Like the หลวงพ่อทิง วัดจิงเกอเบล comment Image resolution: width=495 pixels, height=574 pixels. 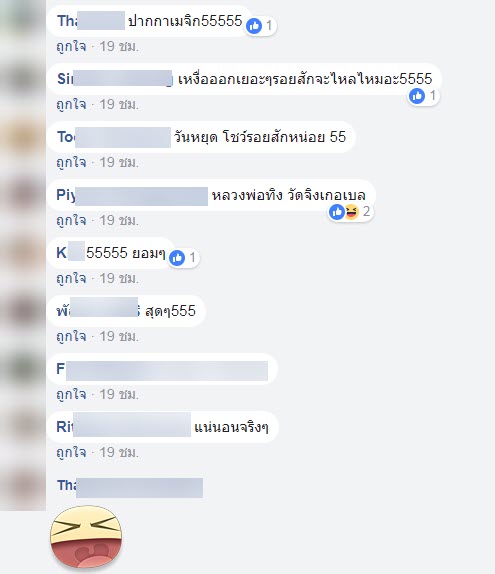tap(71, 220)
